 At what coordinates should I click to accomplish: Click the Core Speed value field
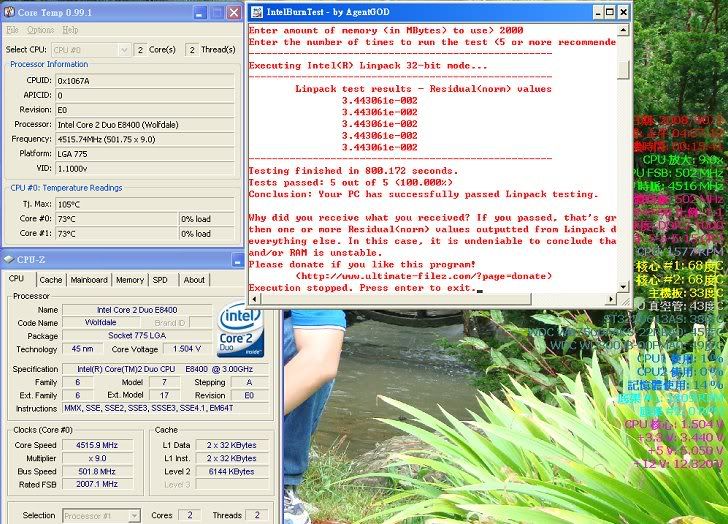96,446
